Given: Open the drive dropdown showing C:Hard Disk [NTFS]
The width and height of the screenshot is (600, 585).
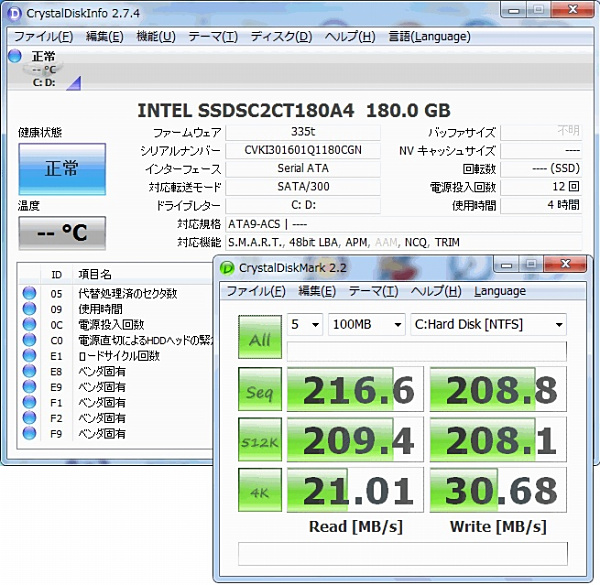Looking at the screenshot, I should click(x=488, y=324).
